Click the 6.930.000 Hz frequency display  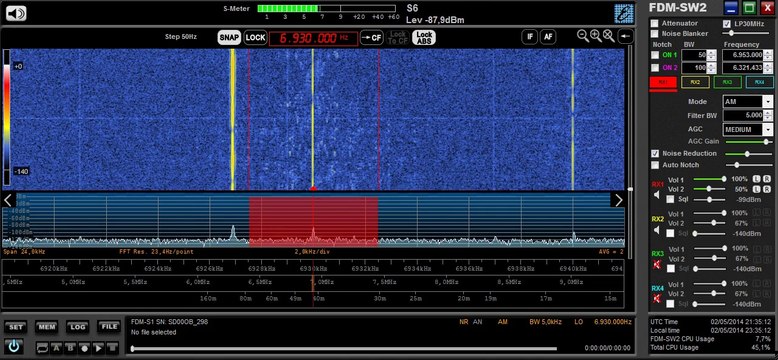(x=313, y=38)
